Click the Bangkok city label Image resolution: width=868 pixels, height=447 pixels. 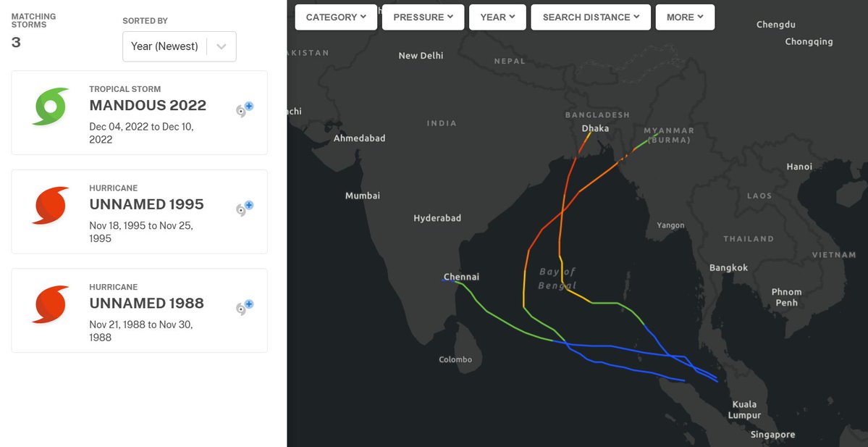coord(728,267)
